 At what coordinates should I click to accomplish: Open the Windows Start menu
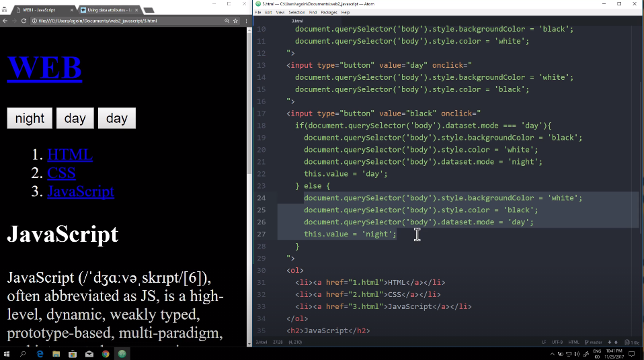6,354
